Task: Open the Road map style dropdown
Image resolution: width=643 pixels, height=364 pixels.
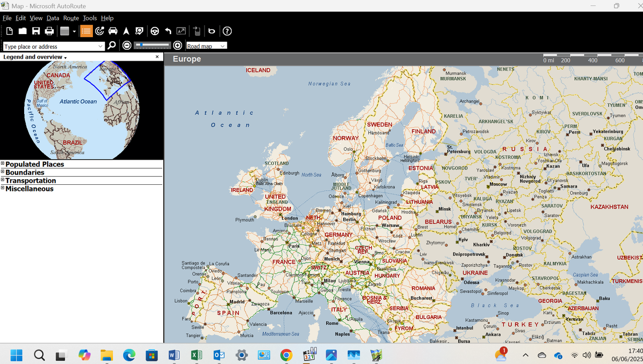Action: click(206, 46)
